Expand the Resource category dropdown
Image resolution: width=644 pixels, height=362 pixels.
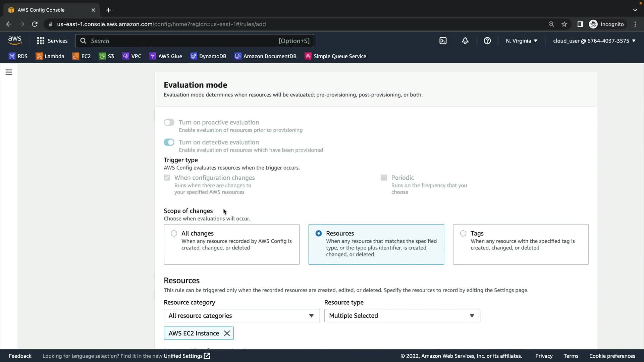pos(241,315)
